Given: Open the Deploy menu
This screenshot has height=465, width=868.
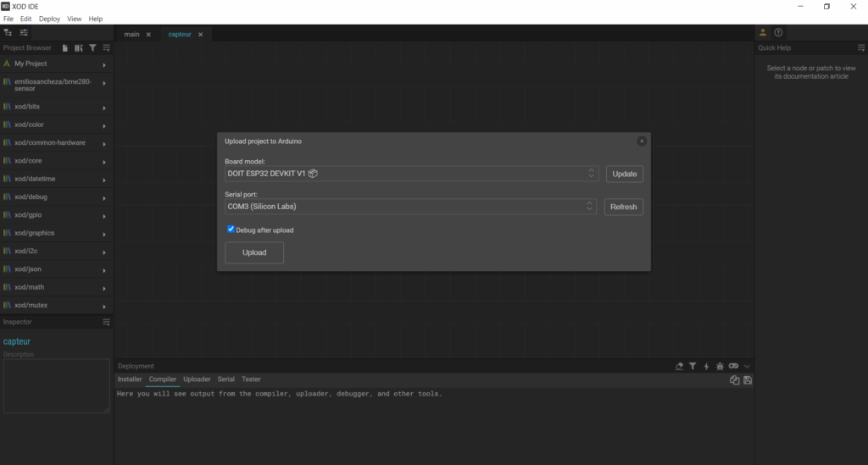Looking at the screenshot, I should click(49, 19).
